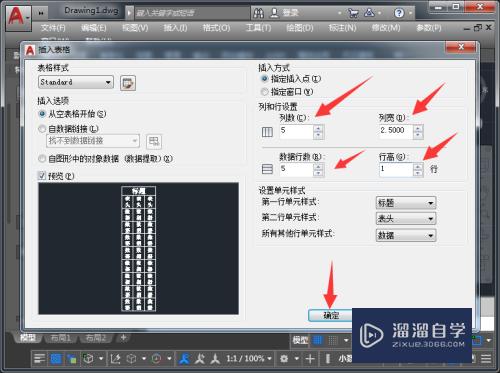This screenshot has width=500, height=373.
Task: Open the first row cell style 标题 dropdown
Action: pyautogui.click(x=406, y=203)
